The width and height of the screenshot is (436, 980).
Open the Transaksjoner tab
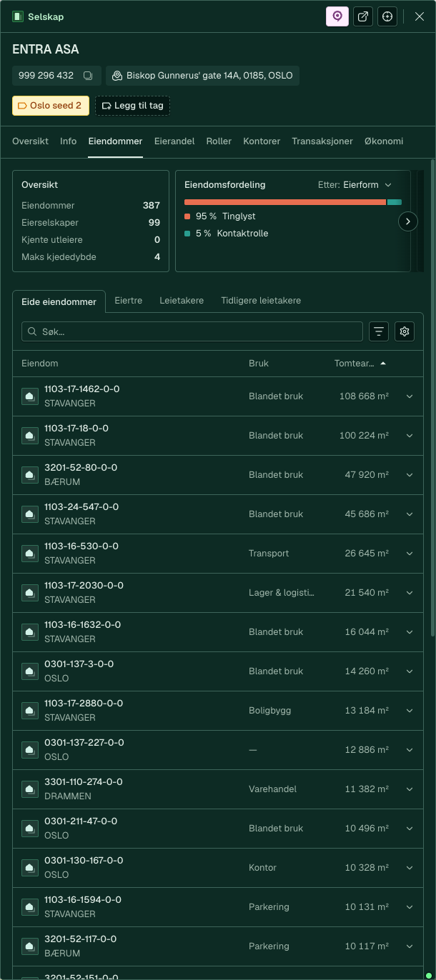click(x=322, y=141)
